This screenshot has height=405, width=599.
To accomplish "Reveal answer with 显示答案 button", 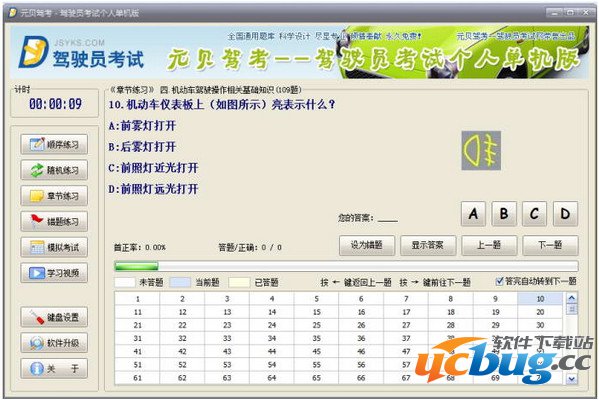I will (428, 245).
